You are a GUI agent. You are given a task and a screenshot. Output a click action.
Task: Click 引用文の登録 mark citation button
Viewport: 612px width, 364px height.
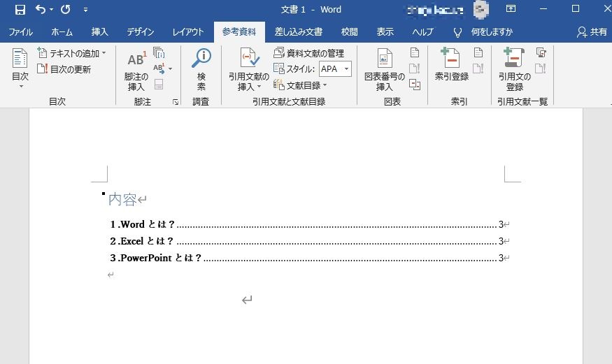(514, 70)
